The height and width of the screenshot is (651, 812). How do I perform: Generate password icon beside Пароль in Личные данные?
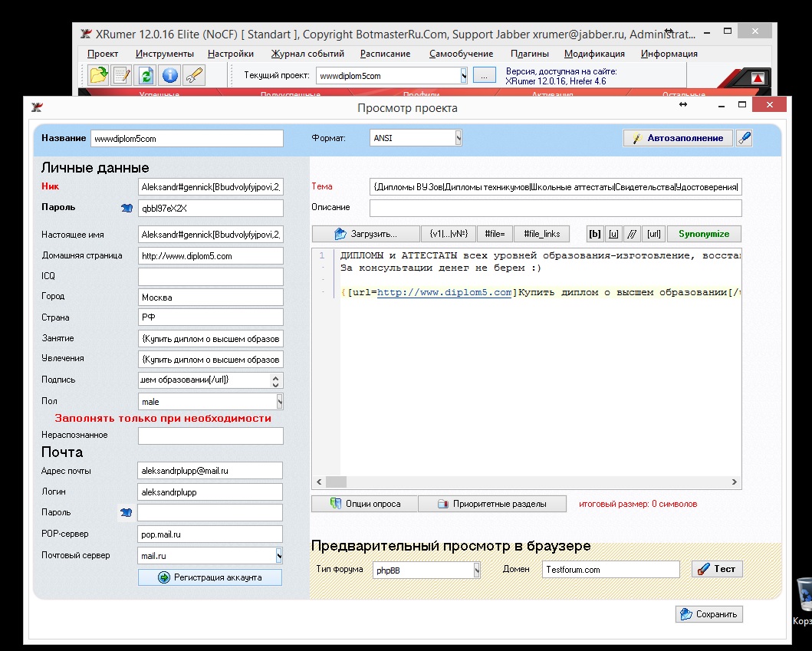click(127, 208)
